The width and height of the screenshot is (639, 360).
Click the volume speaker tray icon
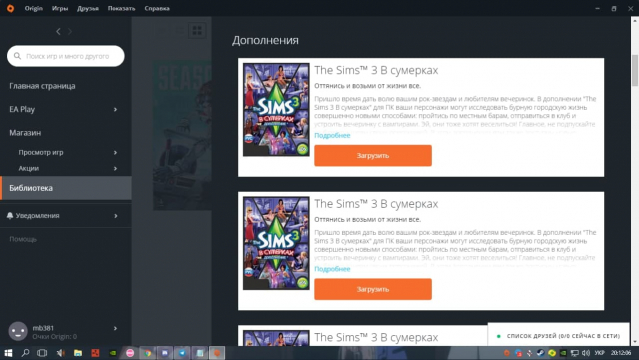click(x=586, y=353)
